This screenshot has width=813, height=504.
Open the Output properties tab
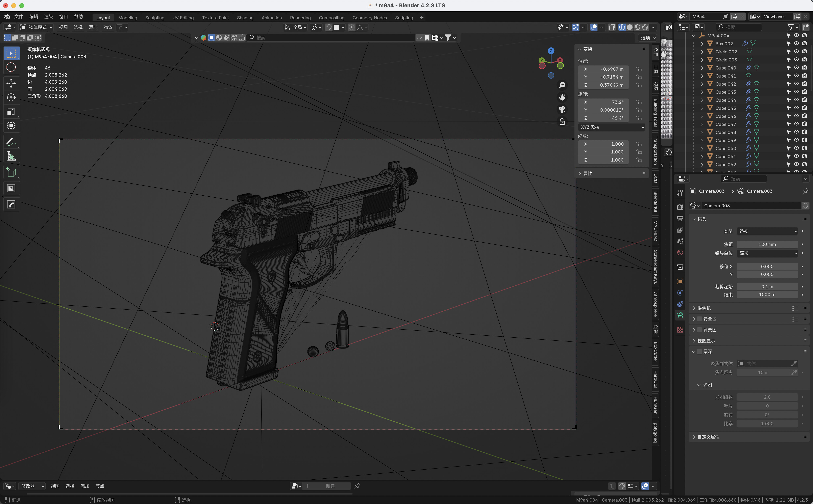(680, 218)
